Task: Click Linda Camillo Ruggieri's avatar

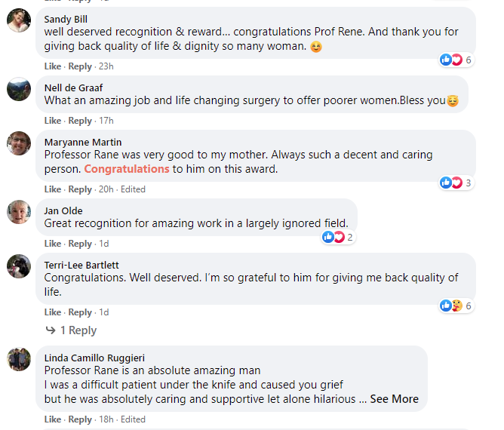Action: tap(19, 359)
